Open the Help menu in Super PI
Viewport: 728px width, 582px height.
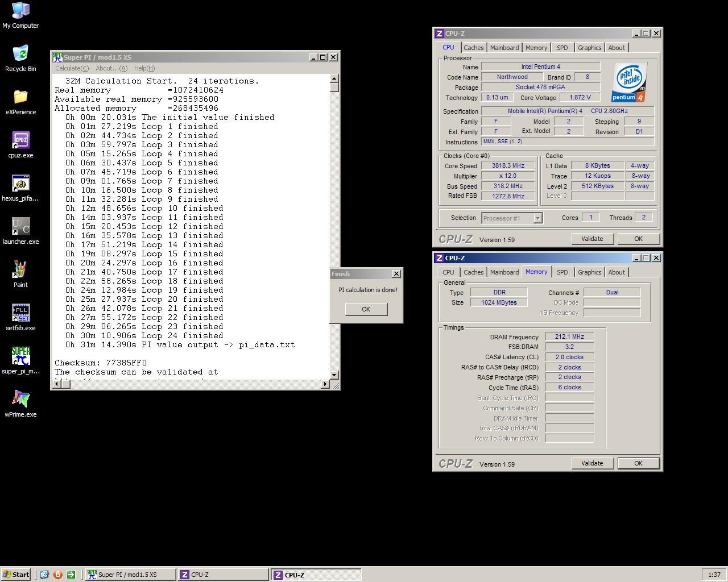[x=144, y=68]
